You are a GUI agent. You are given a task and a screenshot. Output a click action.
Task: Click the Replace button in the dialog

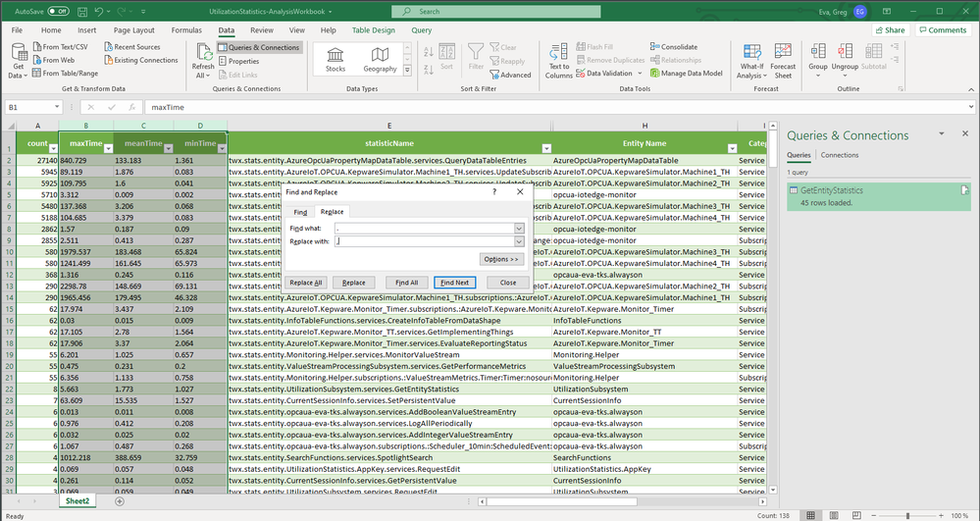tap(354, 282)
